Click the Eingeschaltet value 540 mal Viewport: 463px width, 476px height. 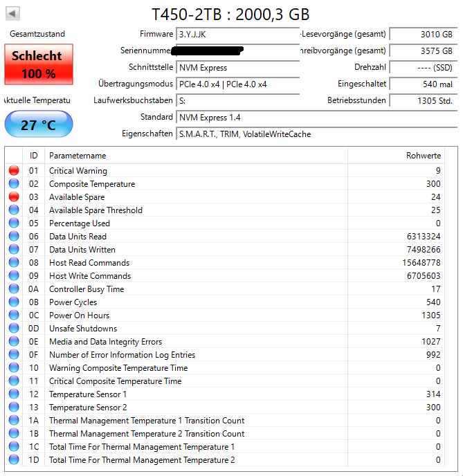click(424, 84)
